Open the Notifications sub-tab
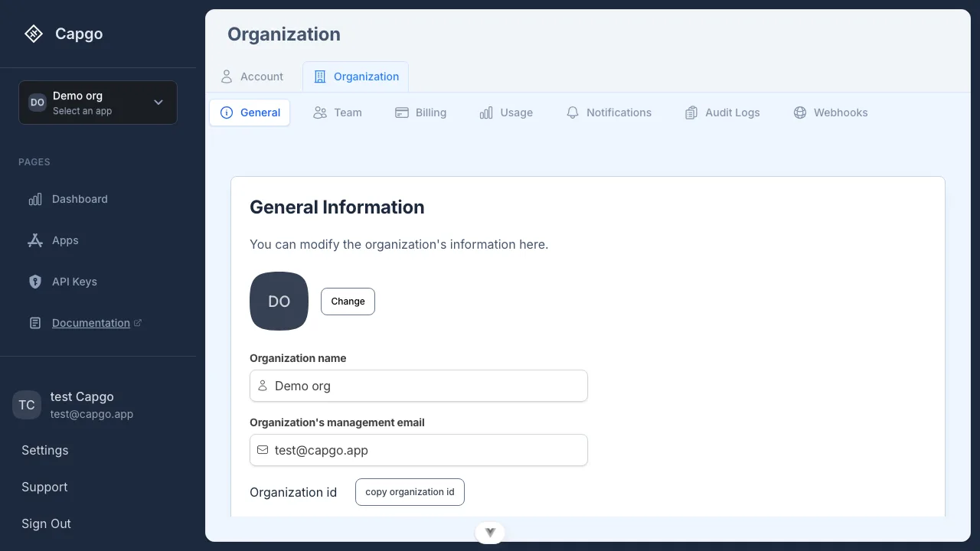The width and height of the screenshot is (980, 551). (x=609, y=112)
